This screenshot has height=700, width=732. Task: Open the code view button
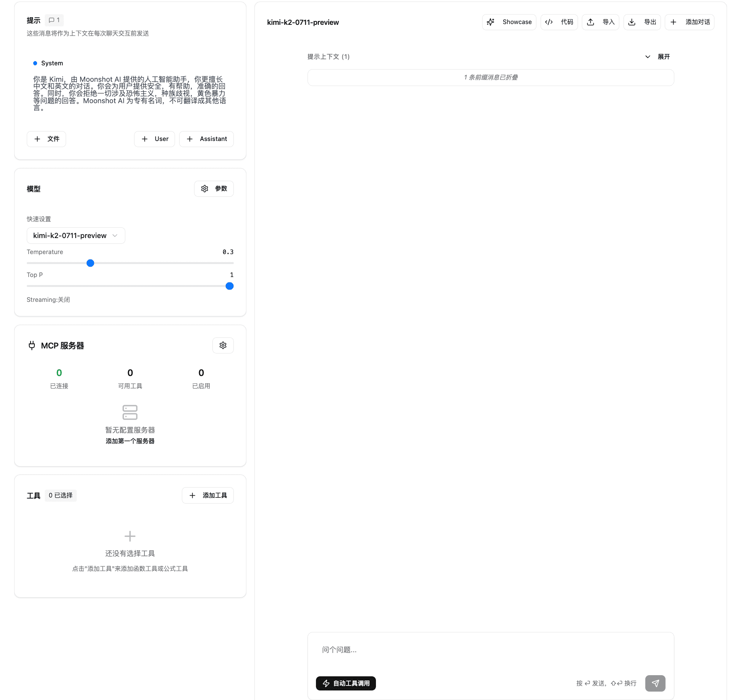coord(559,22)
